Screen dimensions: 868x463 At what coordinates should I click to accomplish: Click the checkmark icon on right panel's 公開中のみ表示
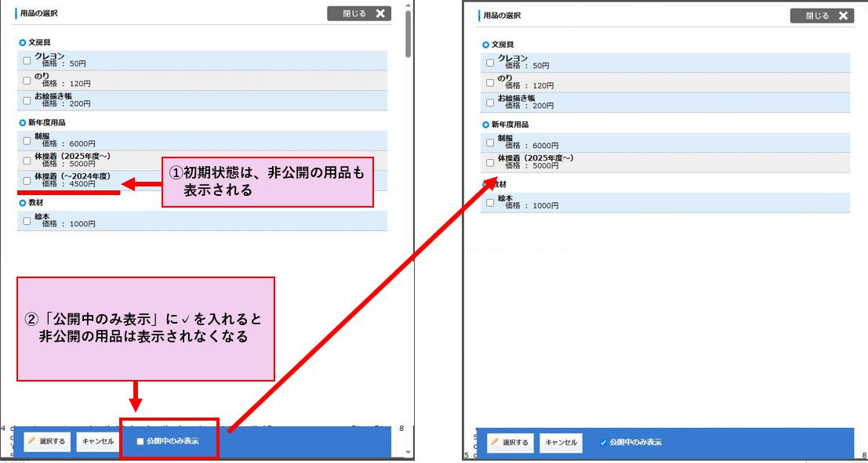(x=604, y=443)
